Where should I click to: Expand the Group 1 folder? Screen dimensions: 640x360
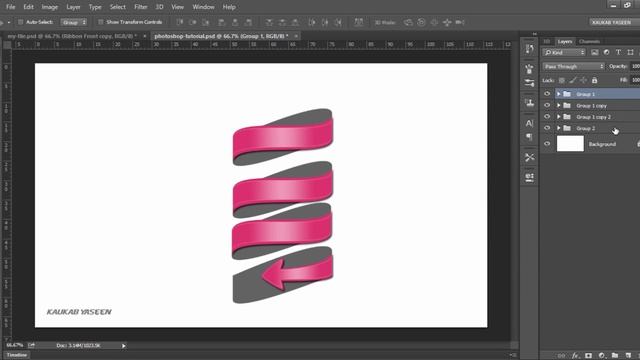[559, 94]
